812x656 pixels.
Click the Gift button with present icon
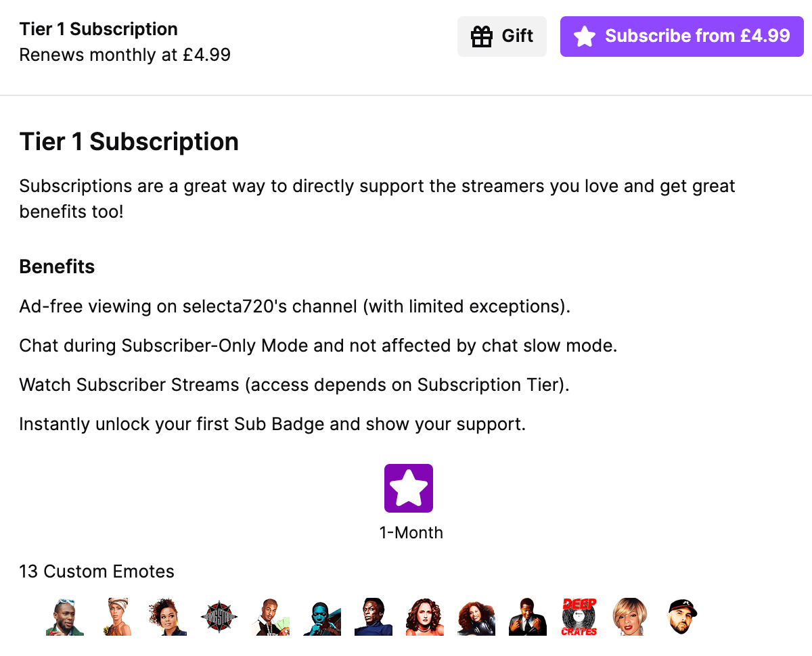(501, 37)
